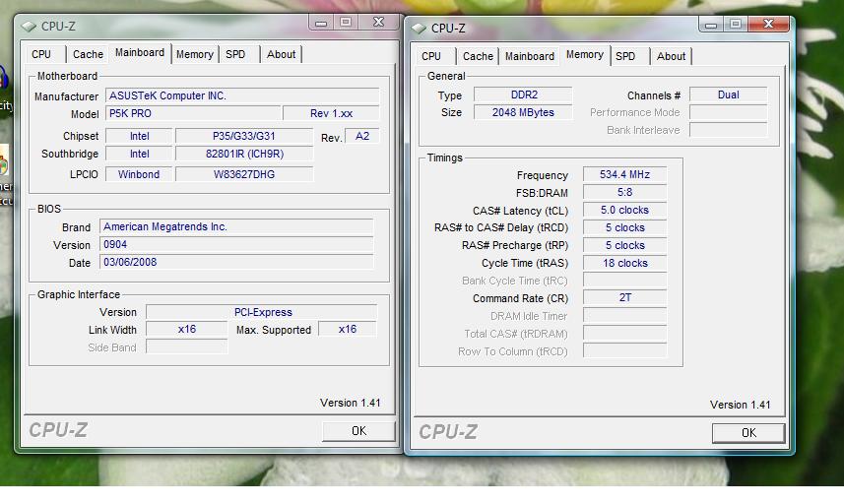Minimize the left CPU-Z Mainboard window
This screenshot has height=504, width=844.
tap(322, 23)
